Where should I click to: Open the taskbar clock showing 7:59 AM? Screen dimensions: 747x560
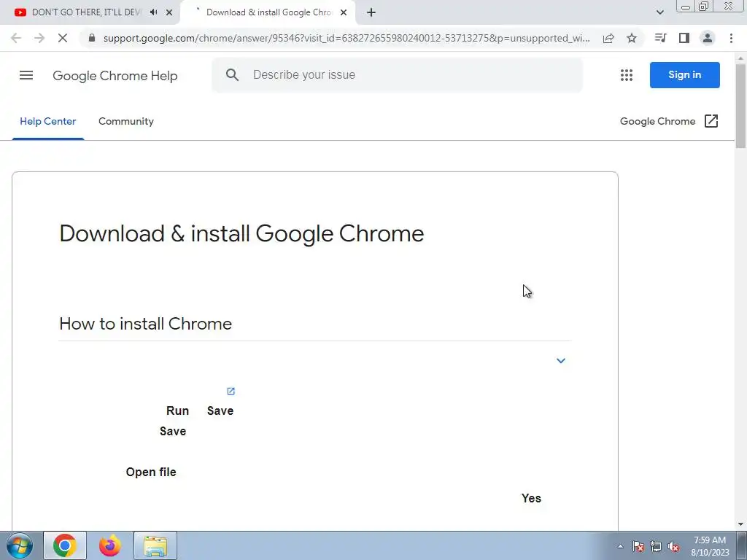tap(710, 546)
